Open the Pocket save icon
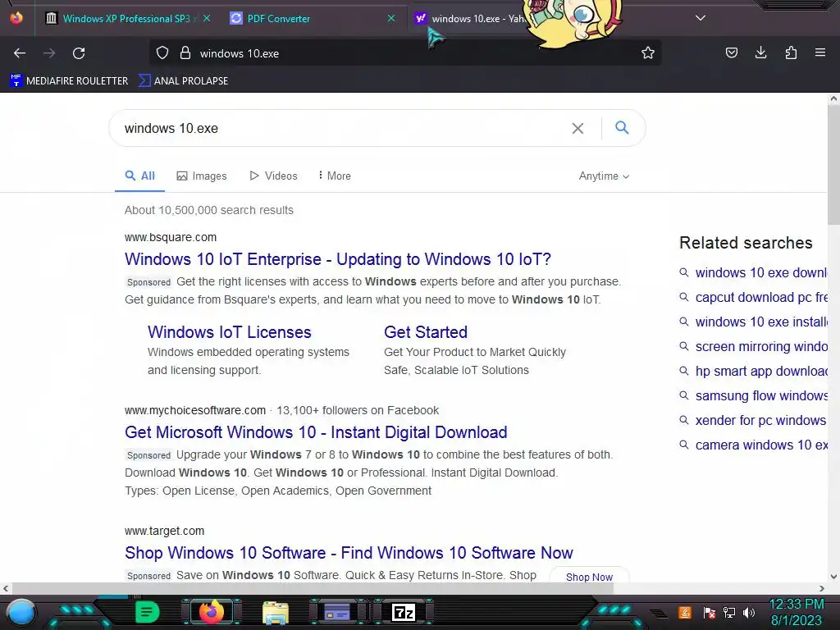The height and width of the screenshot is (630, 840). [731, 52]
